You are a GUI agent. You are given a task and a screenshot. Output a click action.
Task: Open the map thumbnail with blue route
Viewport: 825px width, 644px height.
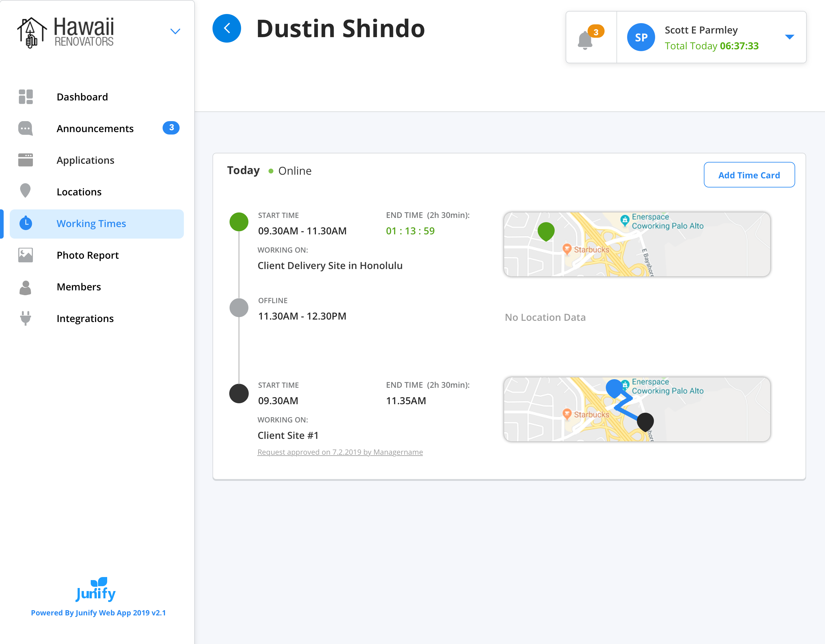point(637,409)
